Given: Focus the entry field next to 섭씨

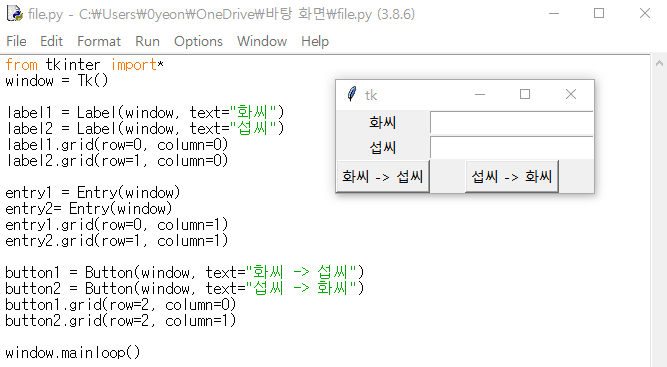Looking at the screenshot, I should tap(511, 148).
